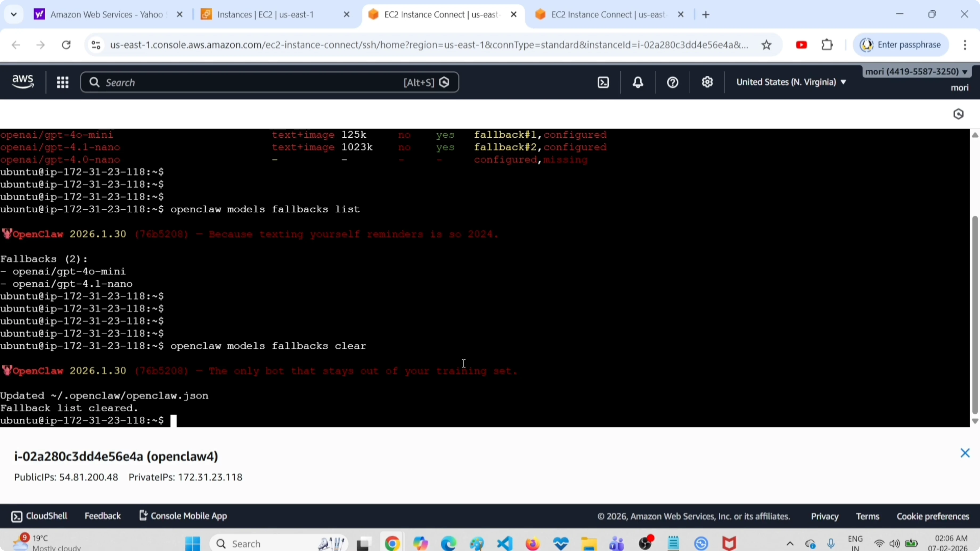
Task: Open the mori account dropdown
Action: click(917, 72)
